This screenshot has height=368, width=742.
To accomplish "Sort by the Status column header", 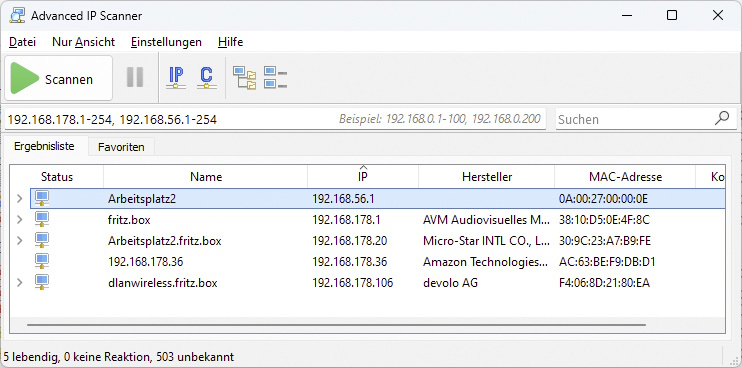I will [x=57, y=177].
